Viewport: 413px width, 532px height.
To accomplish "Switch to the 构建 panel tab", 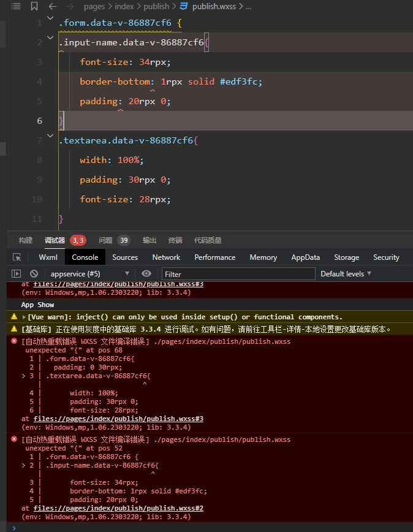I will 26,240.
